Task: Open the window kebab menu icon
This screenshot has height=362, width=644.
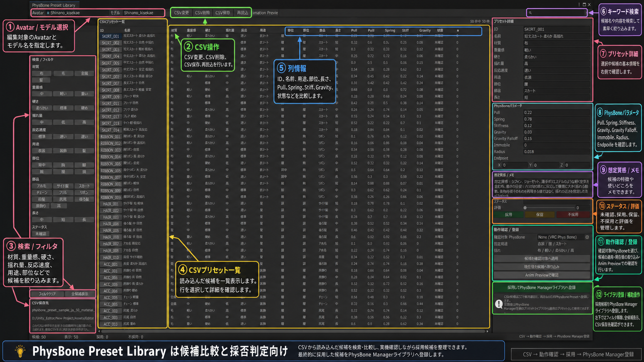Action: 579,5
